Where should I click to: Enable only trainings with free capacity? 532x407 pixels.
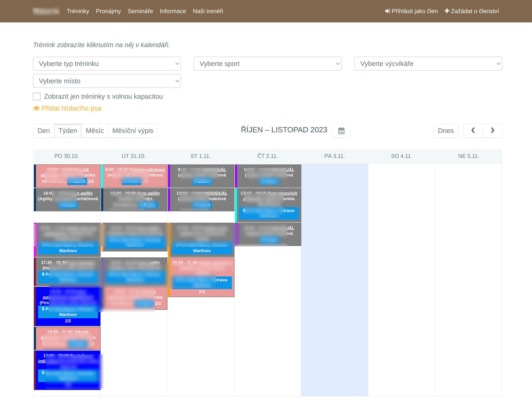pyautogui.click(x=37, y=96)
